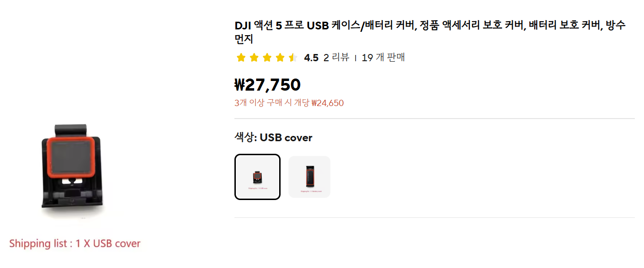This screenshot has height=268, width=644.
Task: Click the ₩24,650 per-unit discount price
Action: pyautogui.click(x=328, y=103)
